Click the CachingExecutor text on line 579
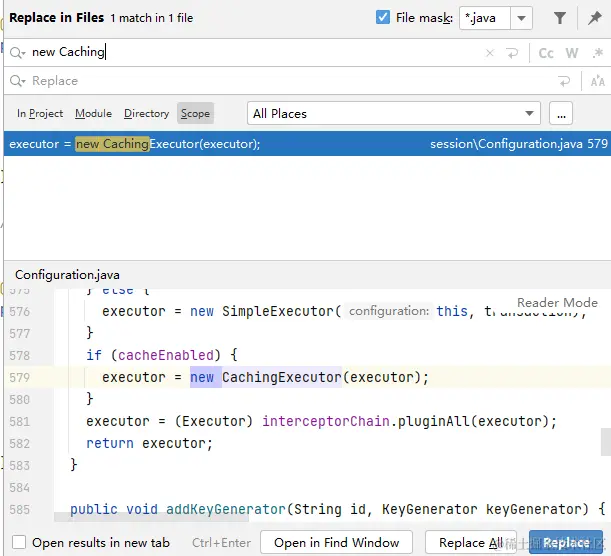Image resolution: width=611 pixels, height=556 pixels. click(x=282, y=377)
